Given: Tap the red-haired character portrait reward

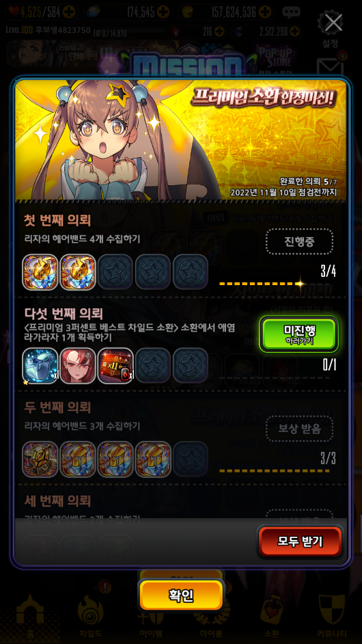Looking at the screenshot, I should tap(78, 366).
